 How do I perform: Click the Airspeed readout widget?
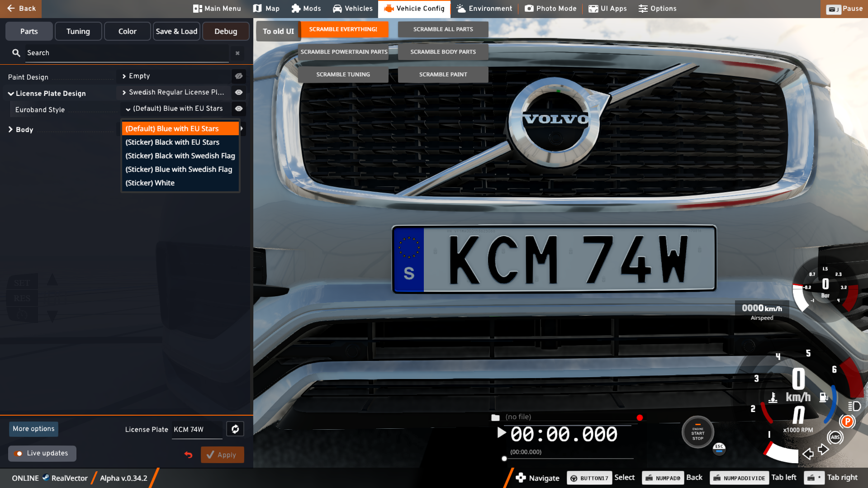tap(762, 311)
